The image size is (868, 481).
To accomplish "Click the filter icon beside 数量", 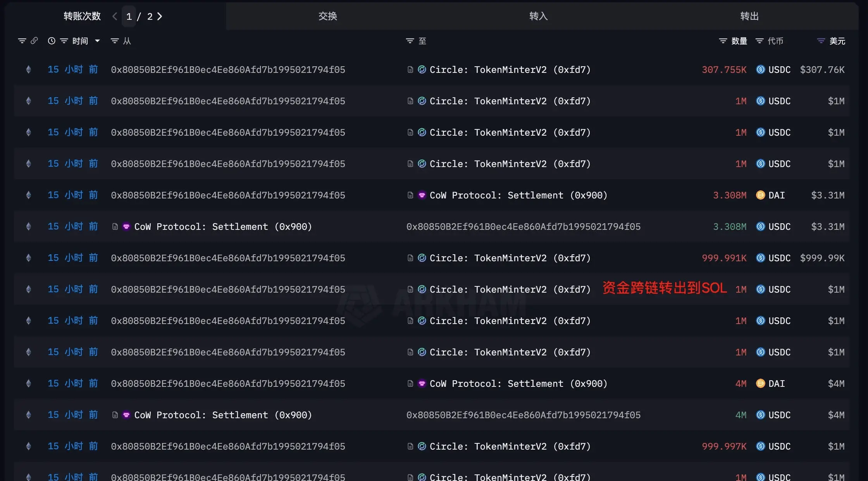I will pos(723,41).
